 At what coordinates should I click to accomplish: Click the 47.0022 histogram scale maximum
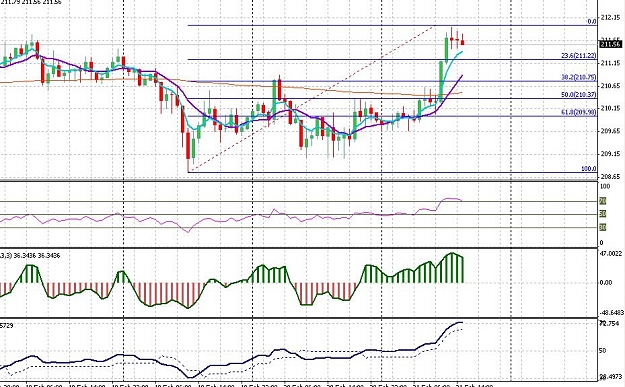coord(611,253)
